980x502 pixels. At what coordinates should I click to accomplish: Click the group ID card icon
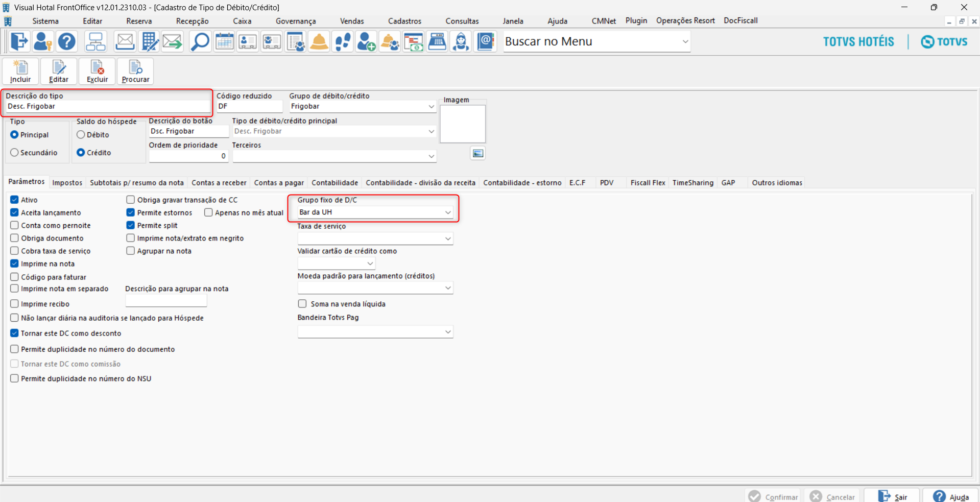coord(272,41)
